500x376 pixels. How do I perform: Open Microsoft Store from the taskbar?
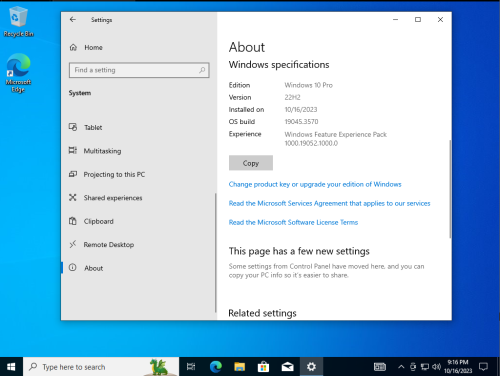coord(263,367)
